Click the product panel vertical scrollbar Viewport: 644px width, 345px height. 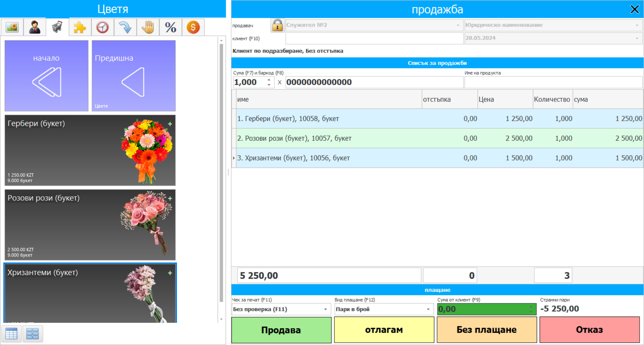221,172
